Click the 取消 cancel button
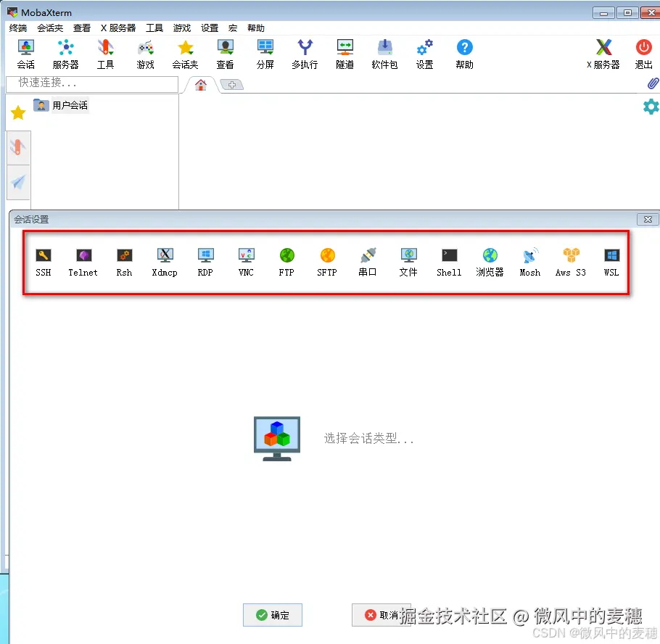 (381, 615)
